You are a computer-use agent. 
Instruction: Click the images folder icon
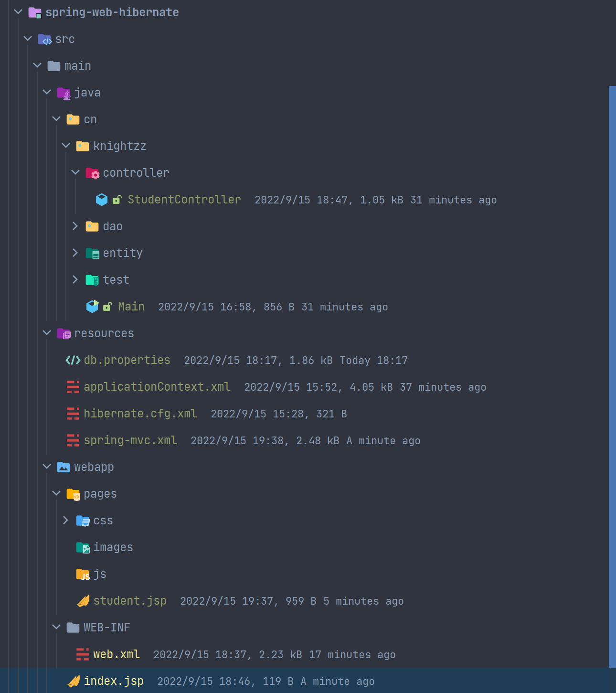click(x=83, y=547)
